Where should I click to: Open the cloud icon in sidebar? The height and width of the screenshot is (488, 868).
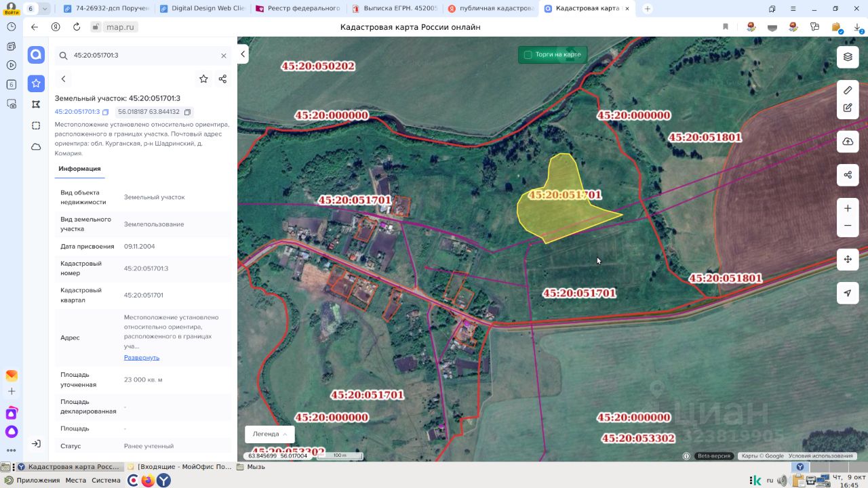pos(36,146)
